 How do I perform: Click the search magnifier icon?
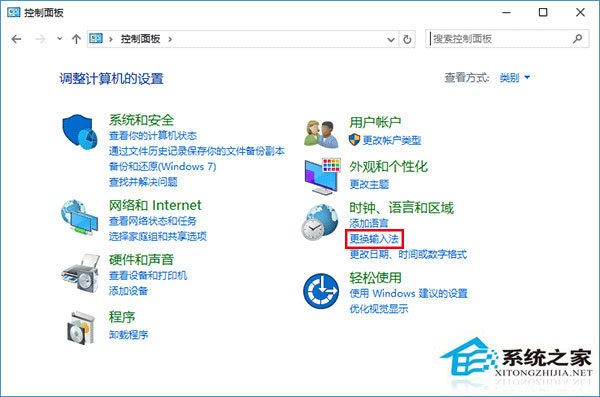tap(577, 39)
